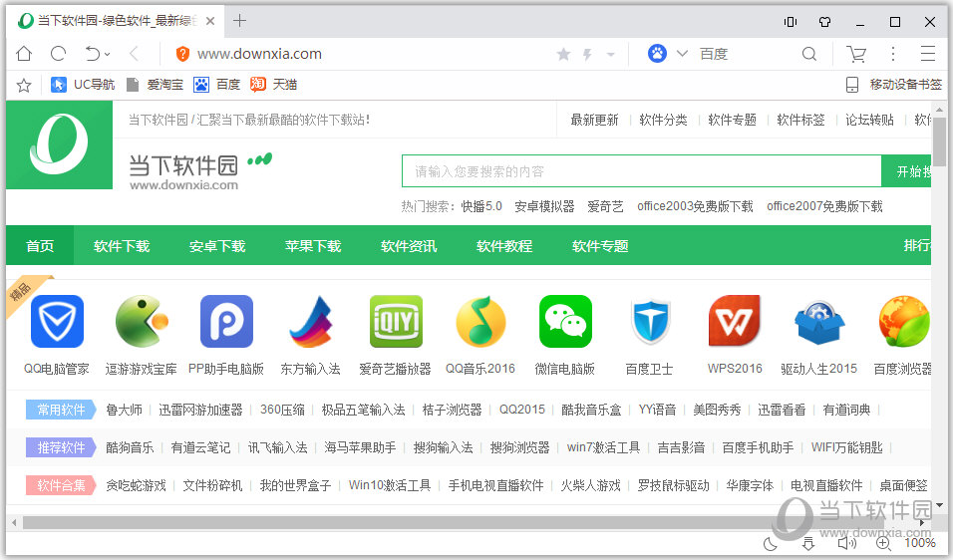Click the orange site security shield icon
Viewport: 953px width, 560px height.
point(182,54)
